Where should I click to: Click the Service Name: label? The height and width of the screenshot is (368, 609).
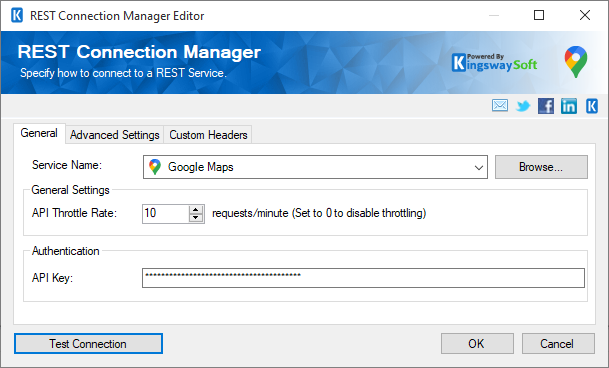click(x=66, y=165)
